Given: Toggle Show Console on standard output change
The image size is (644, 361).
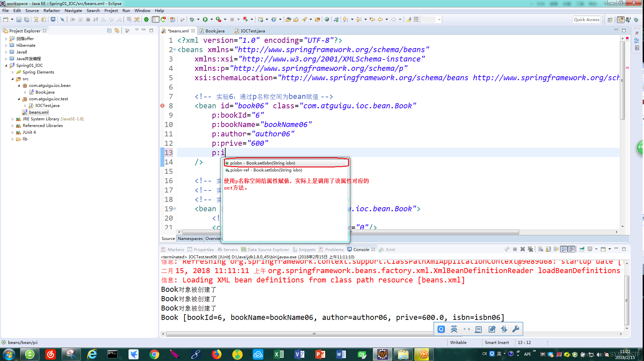Looking at the screenshot, I should (564, 249).
